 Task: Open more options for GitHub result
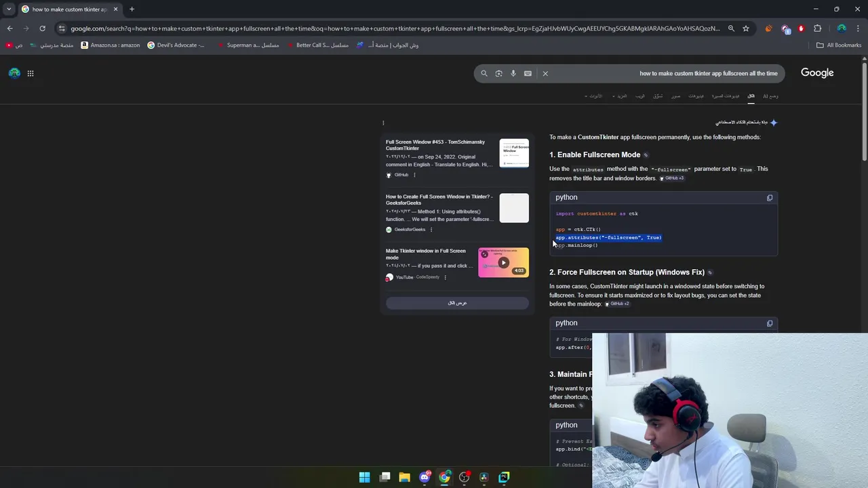point(414,175)
